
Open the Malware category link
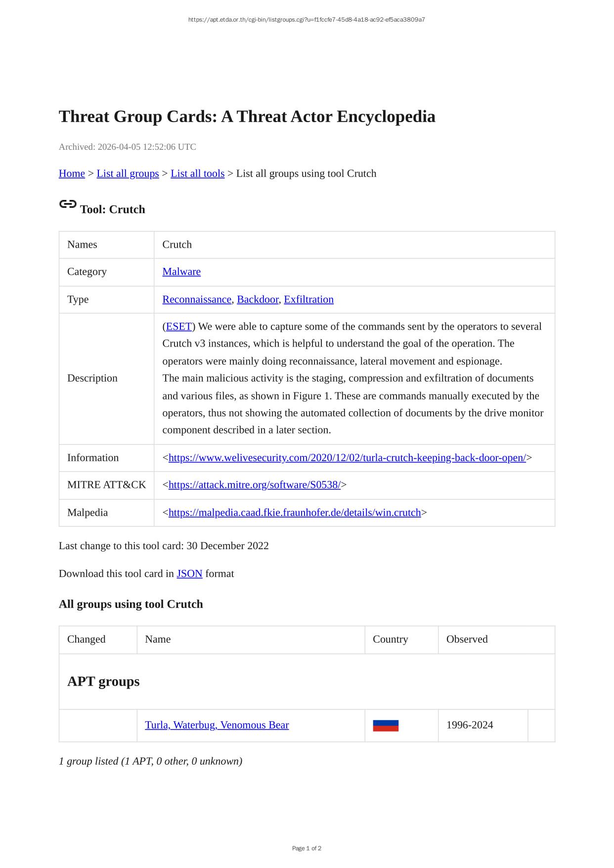tap(181, 271)
